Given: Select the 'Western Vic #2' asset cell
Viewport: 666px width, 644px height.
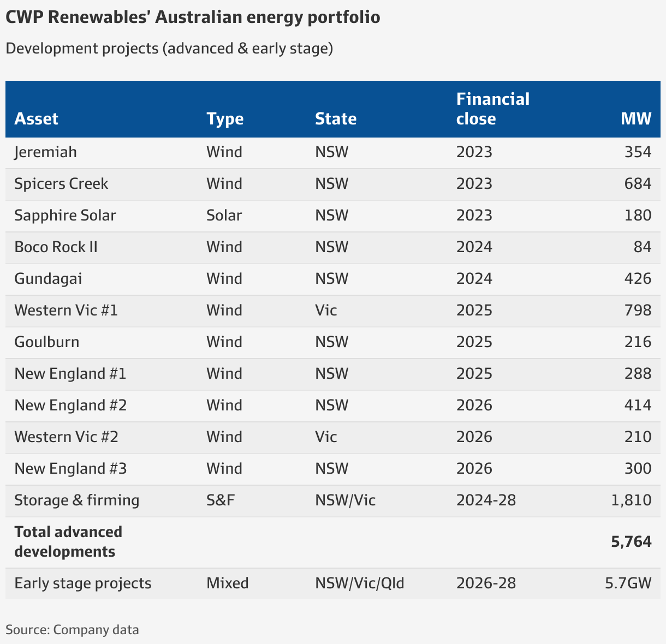Looking at the screenshot, I should [x=66, y=437].
